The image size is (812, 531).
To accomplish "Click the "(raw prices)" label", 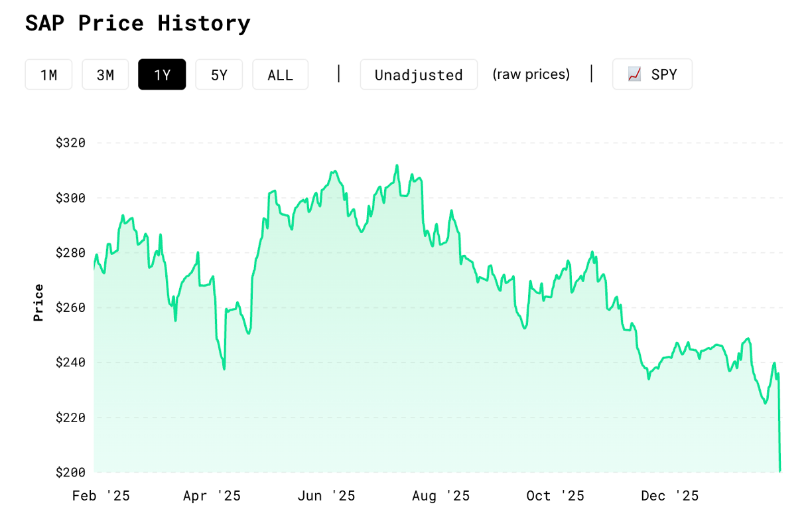I will tap(531, 74).
